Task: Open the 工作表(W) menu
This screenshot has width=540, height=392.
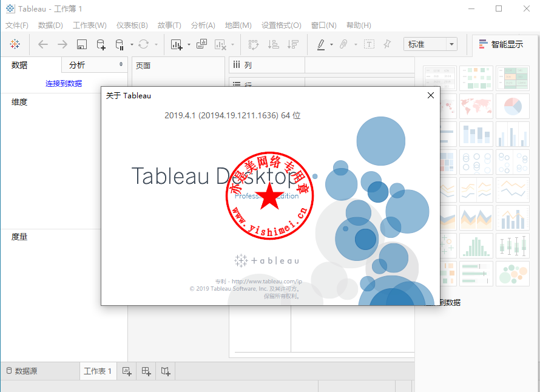Action: click(90, 25)
